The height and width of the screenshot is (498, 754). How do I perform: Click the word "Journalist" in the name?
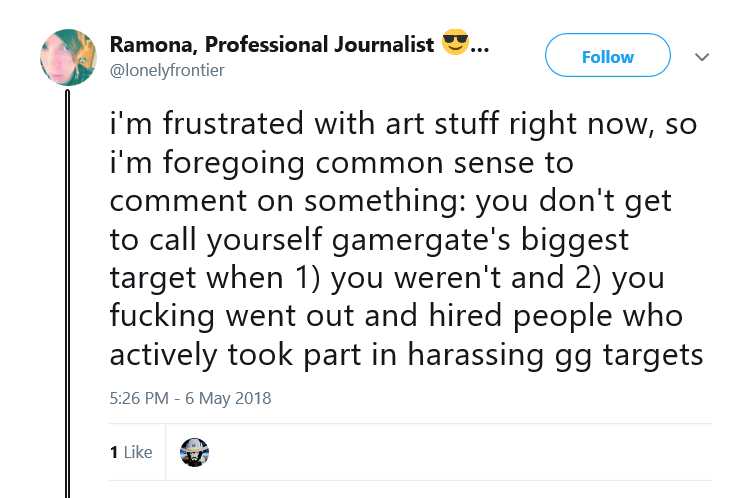click(384, 45)
